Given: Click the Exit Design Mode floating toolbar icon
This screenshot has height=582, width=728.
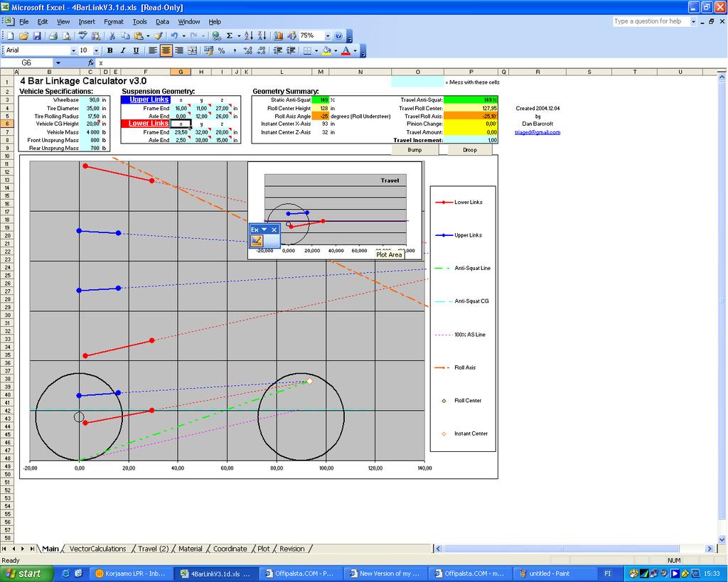Looking at the screenshot, I should [257, 241].
